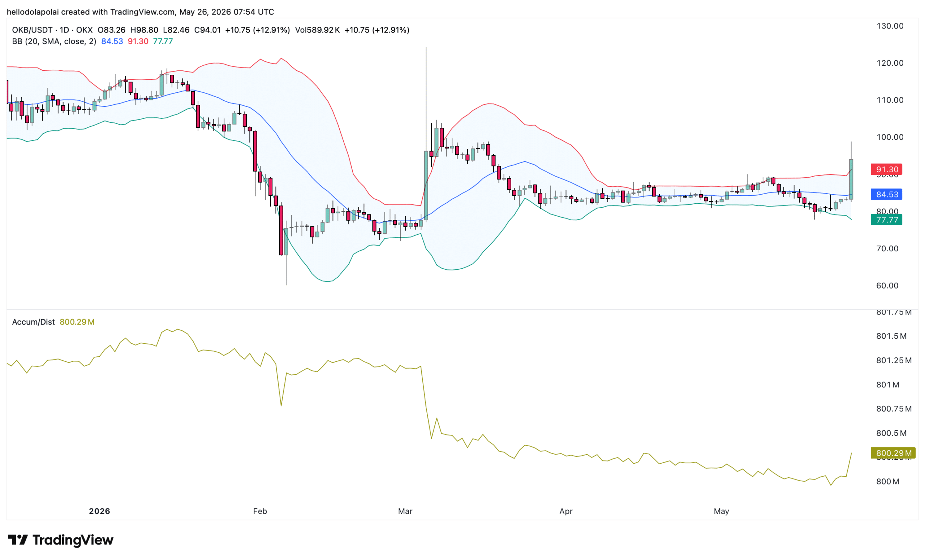This screenshot has height=560, width=925.
Task: Click the TradingView logo at the bottom left
Action: (x=60, y=540)
